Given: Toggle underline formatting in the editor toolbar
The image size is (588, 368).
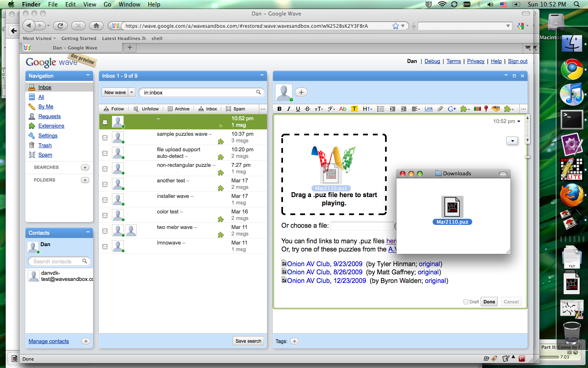Looking at the screenshot, I should 298,109.
